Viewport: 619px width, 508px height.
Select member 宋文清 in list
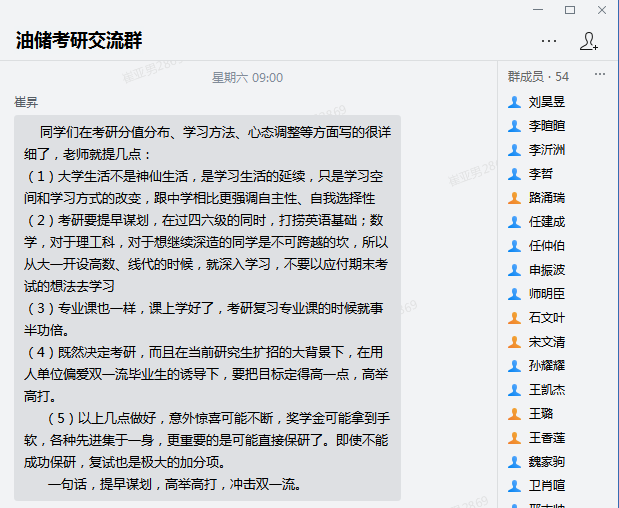pos(547,342)
